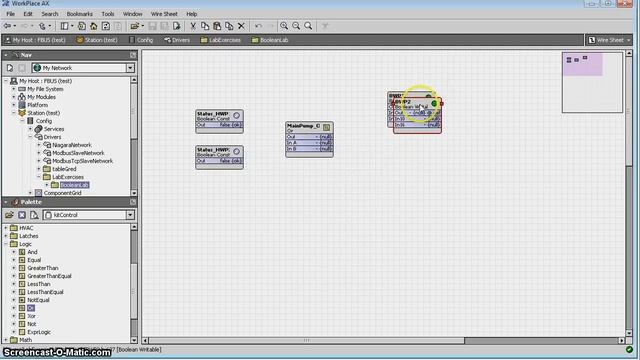Click the My Host breadcrumb
This screenshot has width=640, height=360.
[35, 40]
